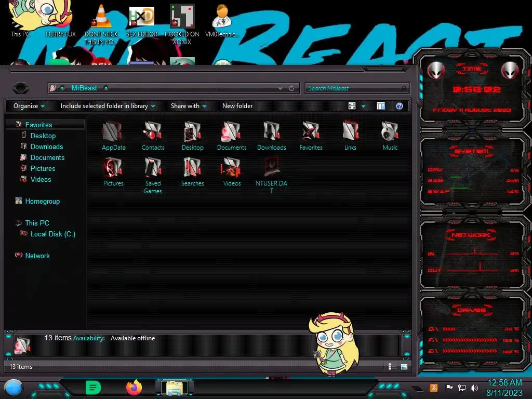
Task: Click MrBeast in the address bar
Action: point(84,88)
